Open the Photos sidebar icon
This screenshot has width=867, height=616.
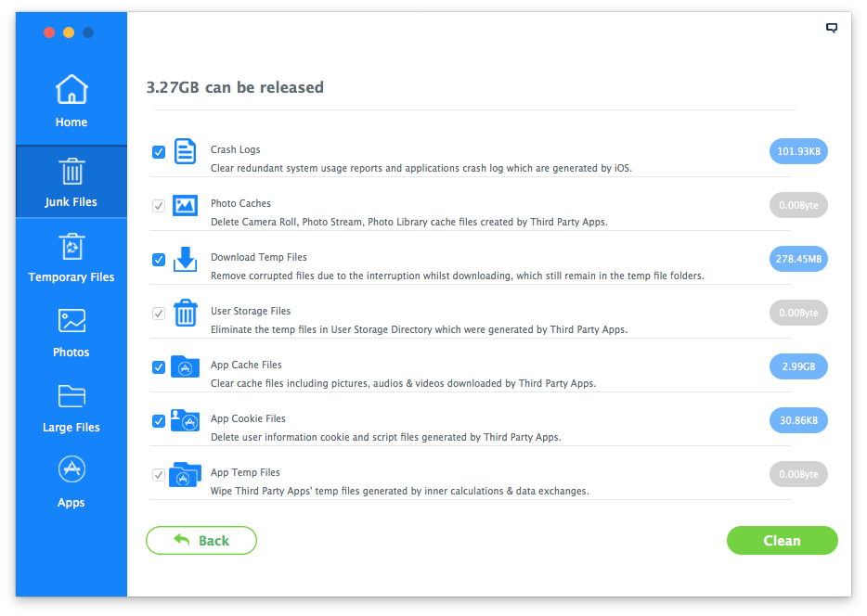[71, 320]
